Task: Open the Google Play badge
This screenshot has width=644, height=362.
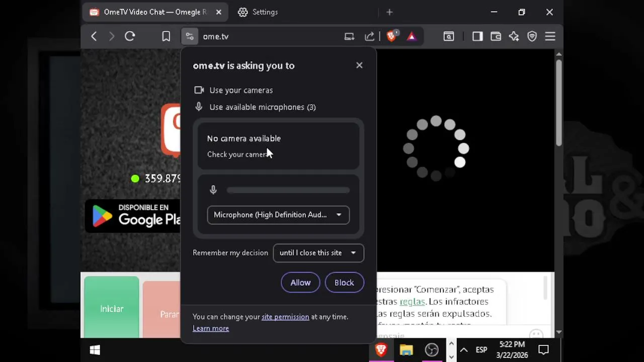Action: tap(133, 216)
